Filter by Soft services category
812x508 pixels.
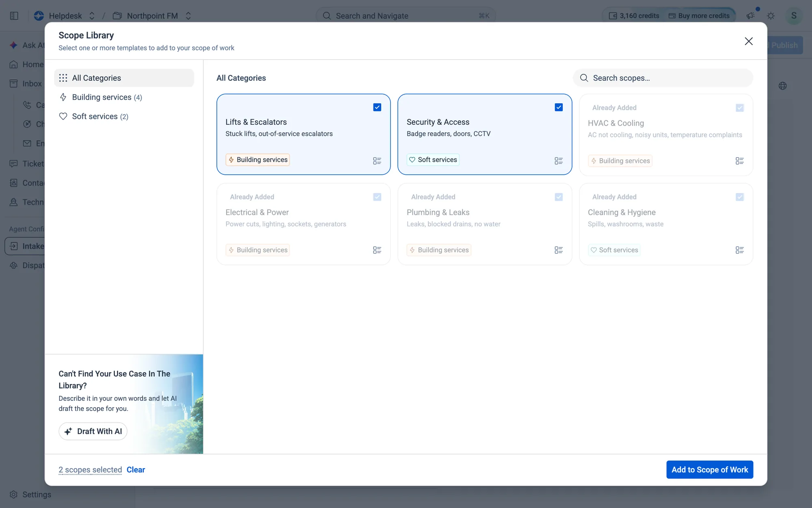[x=124, y=116]
